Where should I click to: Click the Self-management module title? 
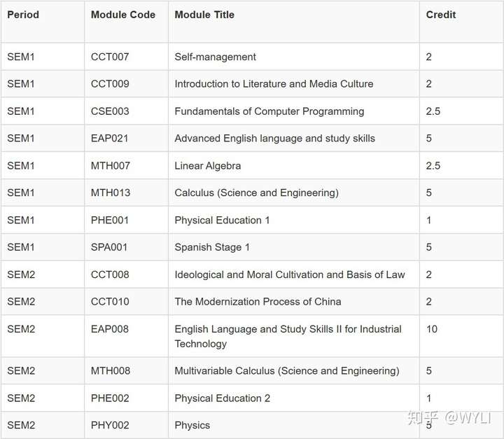(x=216, y=57)
